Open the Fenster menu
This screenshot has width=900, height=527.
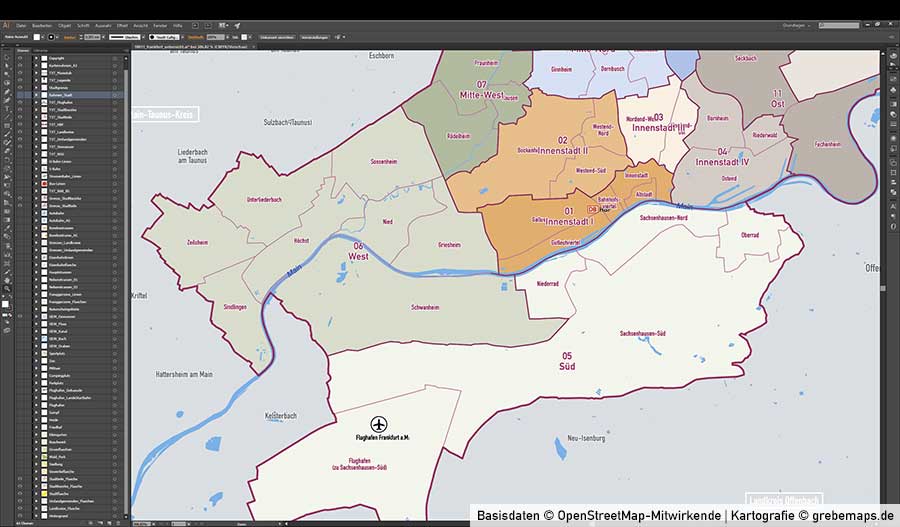tap(160, 25)
